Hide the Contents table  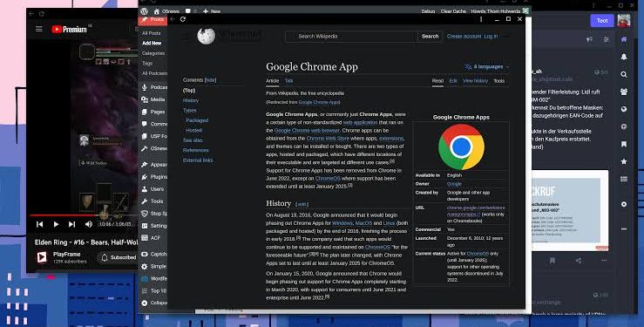(x=210, y=80)
